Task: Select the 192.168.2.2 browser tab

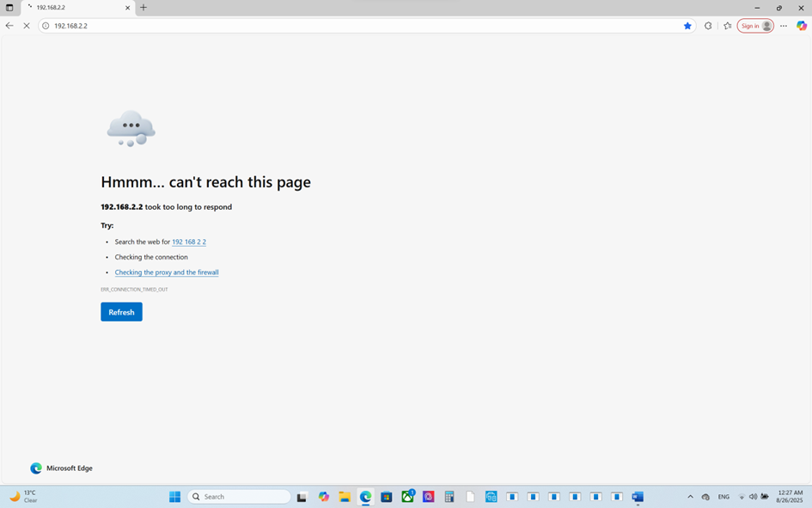Action: (x=77, y=8)
